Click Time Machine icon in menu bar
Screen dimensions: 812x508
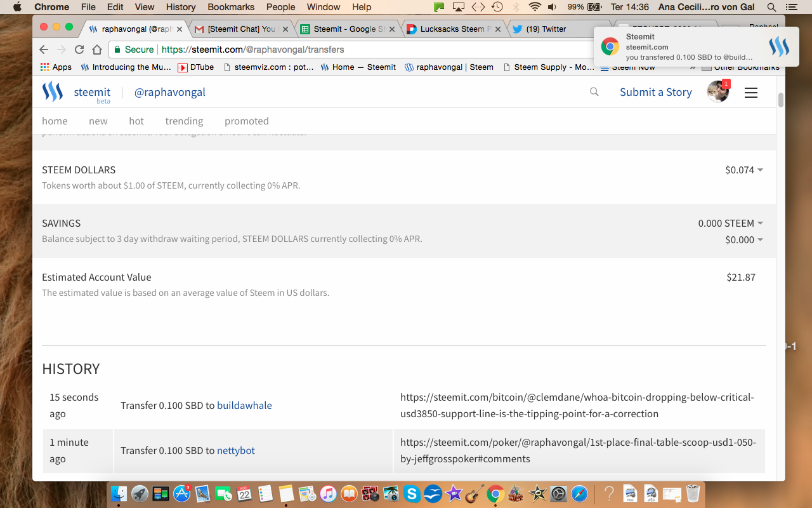pos(497,7)
